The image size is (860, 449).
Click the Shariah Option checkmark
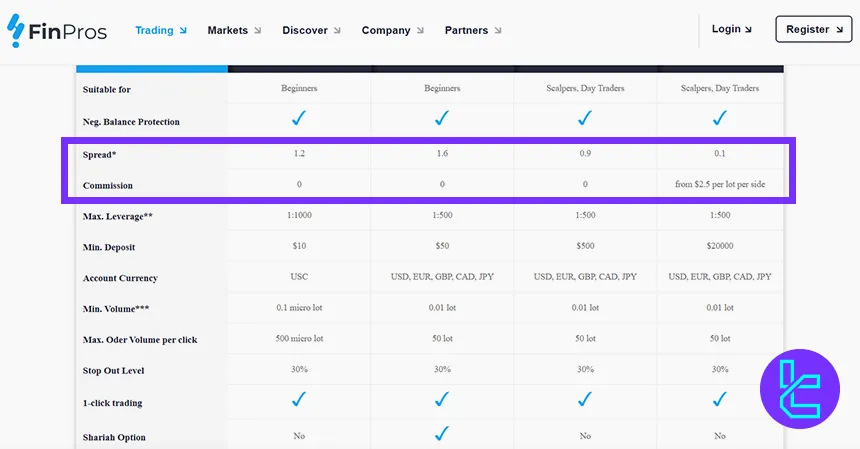(x=442, y=434)
